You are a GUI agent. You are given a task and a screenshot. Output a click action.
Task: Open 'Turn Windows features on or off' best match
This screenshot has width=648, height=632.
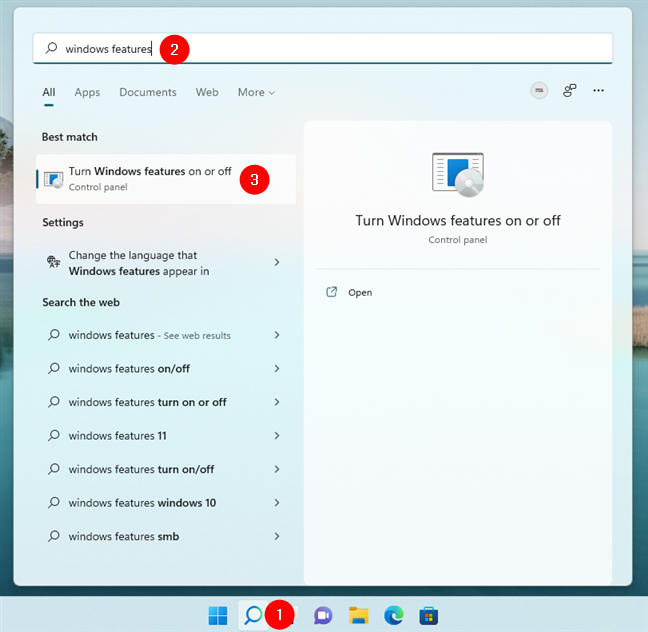(x=166, y=179)
